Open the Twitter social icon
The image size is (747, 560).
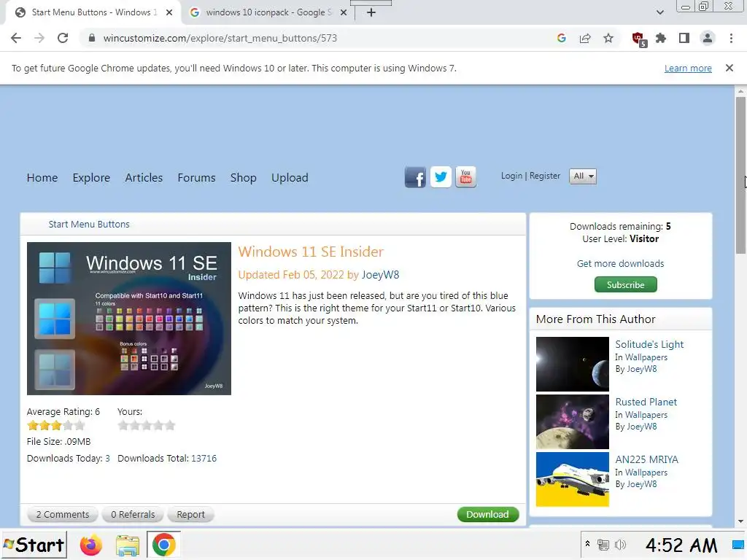tap(441, 177)
